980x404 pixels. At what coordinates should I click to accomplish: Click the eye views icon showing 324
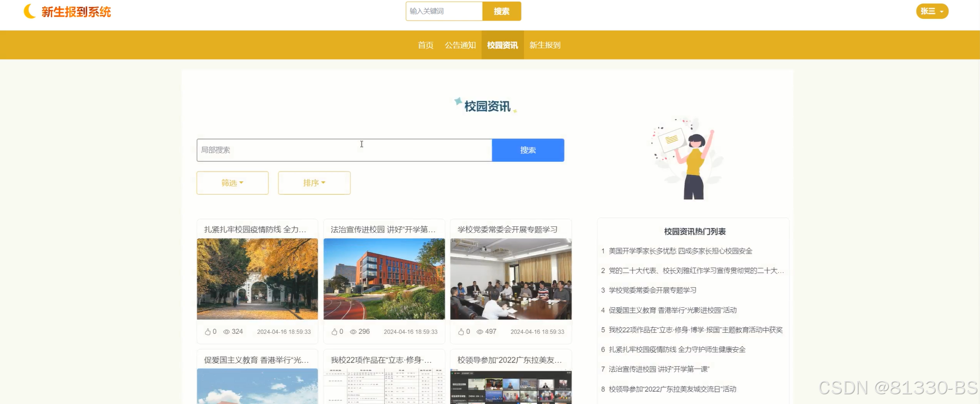(226, 332)
